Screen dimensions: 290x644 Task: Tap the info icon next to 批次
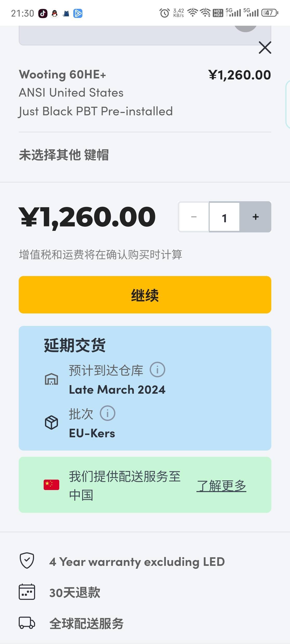(x=108, y=413)
